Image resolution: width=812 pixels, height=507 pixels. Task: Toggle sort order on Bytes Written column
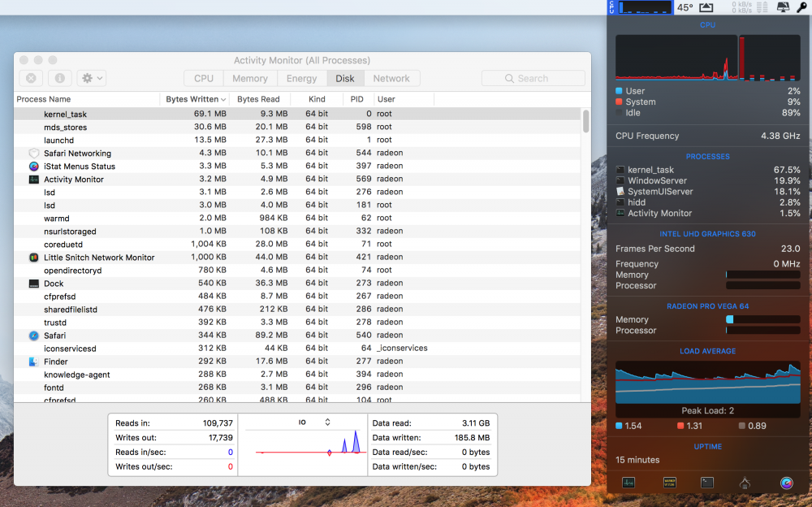coord(195,99)
